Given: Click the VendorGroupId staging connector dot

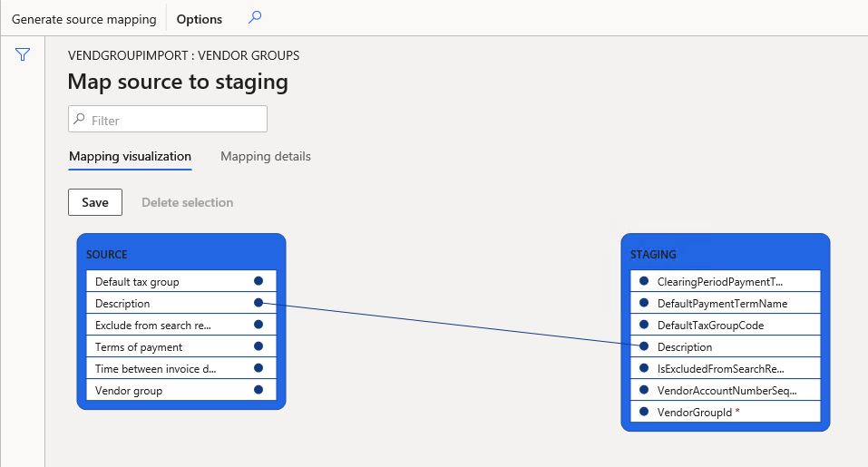Looking at the screenshot, I should pos(644,412).
